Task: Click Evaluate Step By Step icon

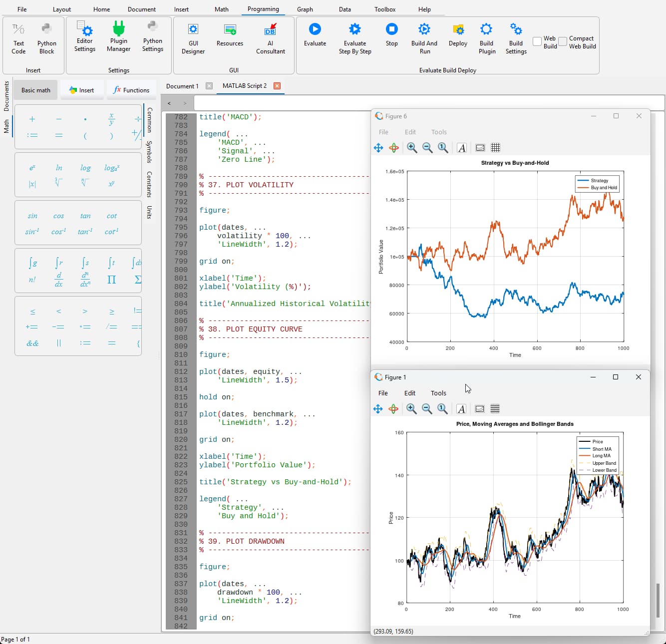Action: pyautogui.click(x=355, y=29)
